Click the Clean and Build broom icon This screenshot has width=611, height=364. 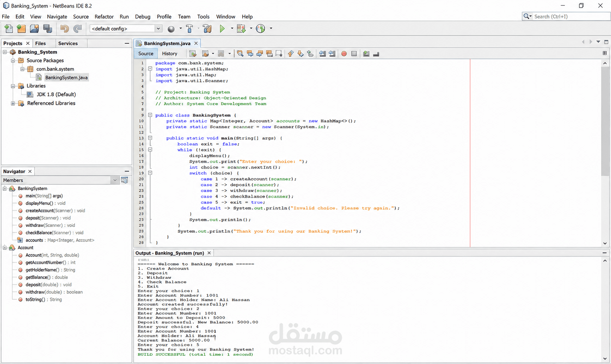click(207, 29)
